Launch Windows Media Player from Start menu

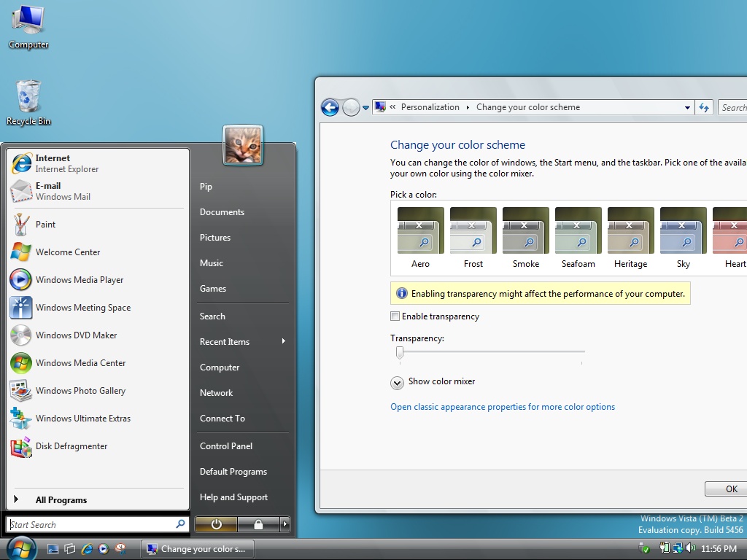[x=98, y=279]
